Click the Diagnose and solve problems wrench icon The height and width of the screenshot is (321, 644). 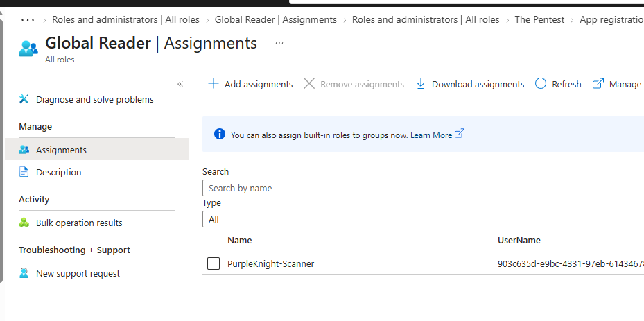[x=24, y=99]
